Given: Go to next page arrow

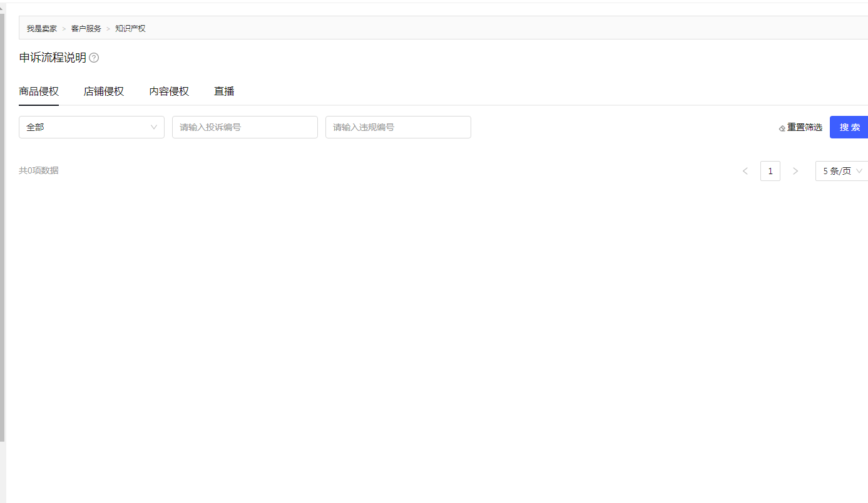Looking at the screenshot, I should [x=795, y=171].
